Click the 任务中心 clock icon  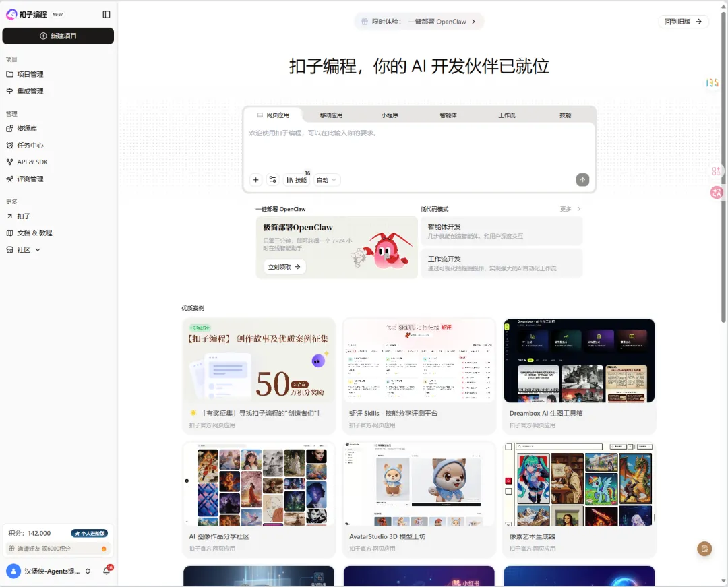tap(9, 146)
